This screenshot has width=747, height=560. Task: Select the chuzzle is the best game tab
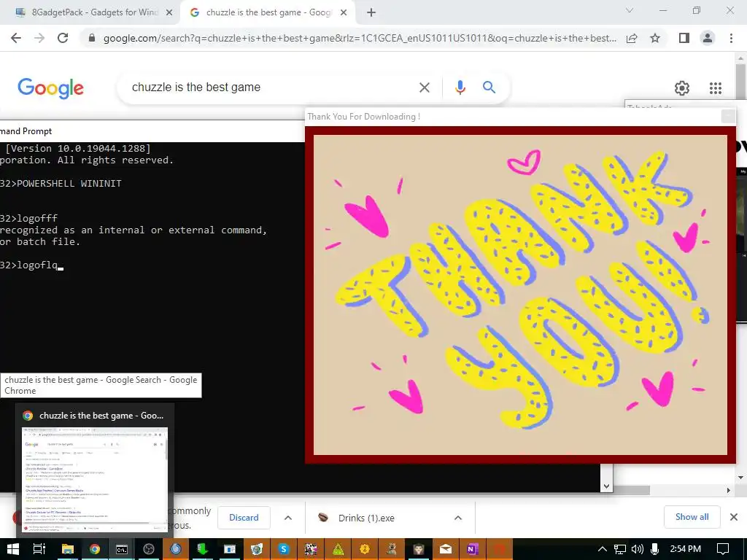coord(267,12)
